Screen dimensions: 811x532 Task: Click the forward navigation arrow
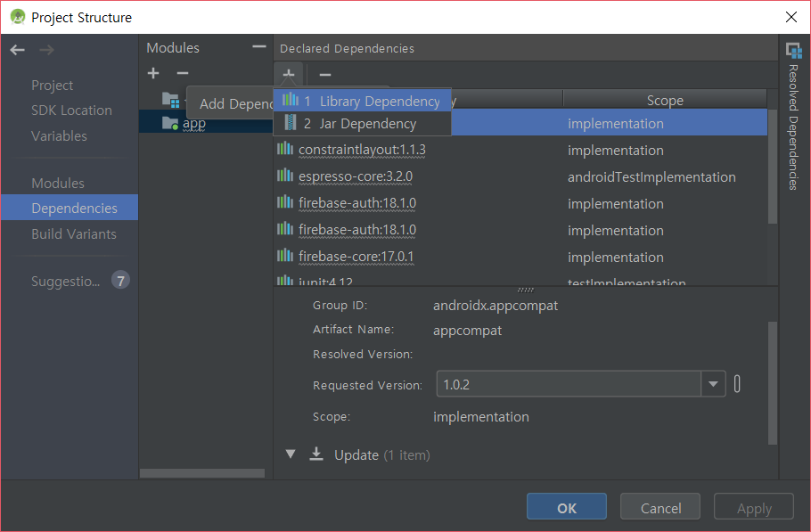46,50
